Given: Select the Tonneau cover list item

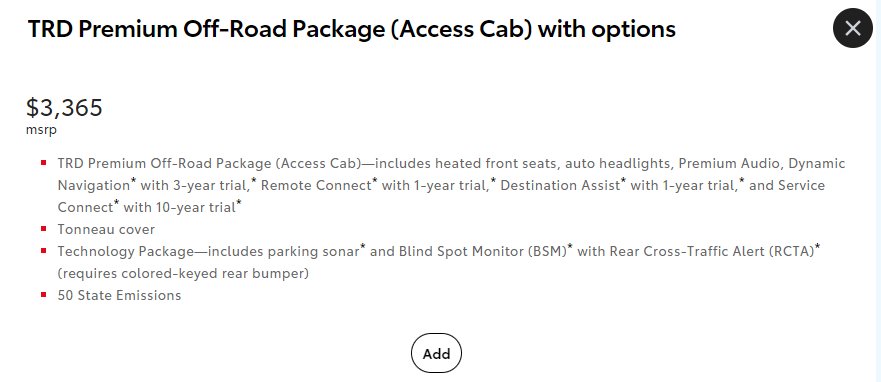Looking at the screenshot, I should (106, 229).
